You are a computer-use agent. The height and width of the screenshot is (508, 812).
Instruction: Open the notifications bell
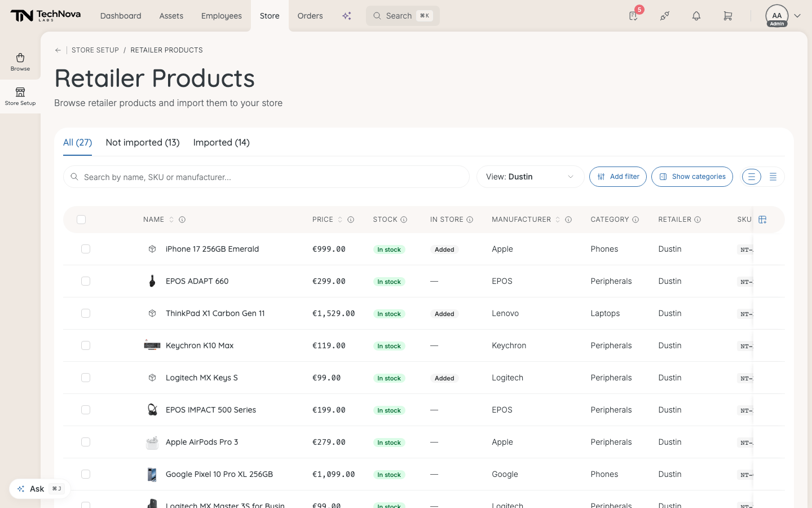coord(696,16)
